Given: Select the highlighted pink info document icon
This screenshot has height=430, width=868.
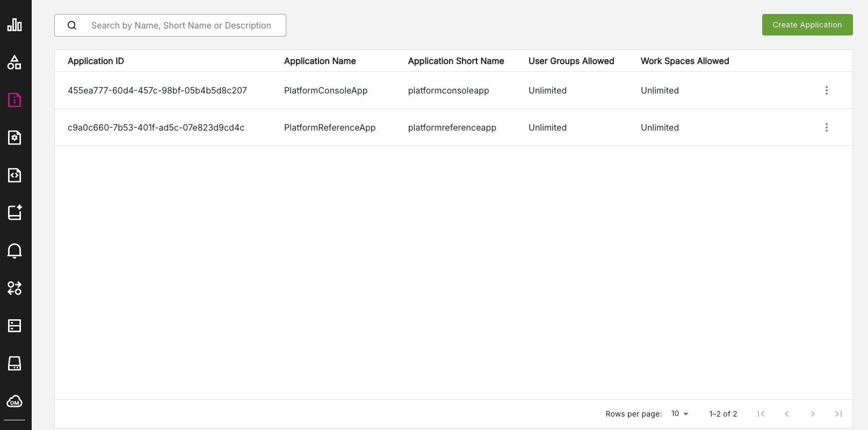Looking at the screenshot, I should tap(15, 100).
